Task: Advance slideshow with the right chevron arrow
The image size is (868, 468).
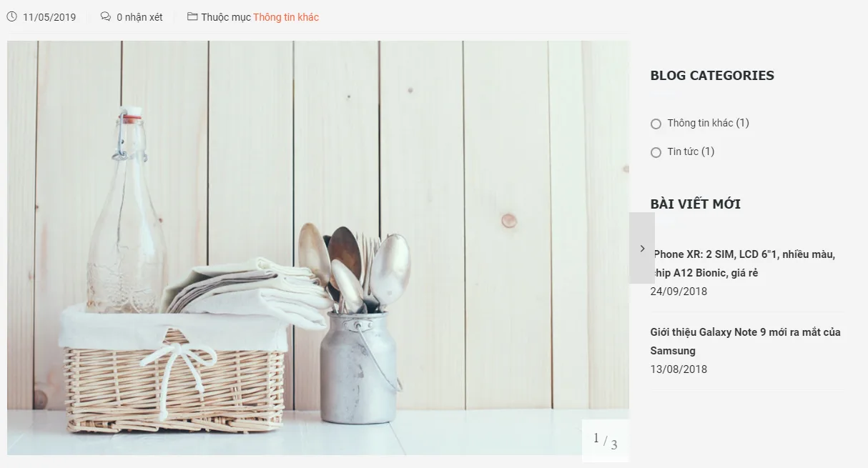Action: (642, 248)
